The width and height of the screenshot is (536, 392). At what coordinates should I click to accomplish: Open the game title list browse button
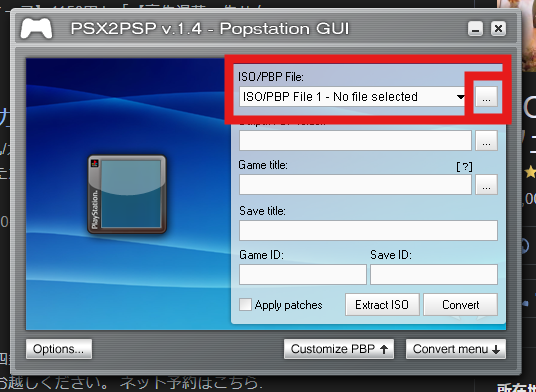[486, 185]
